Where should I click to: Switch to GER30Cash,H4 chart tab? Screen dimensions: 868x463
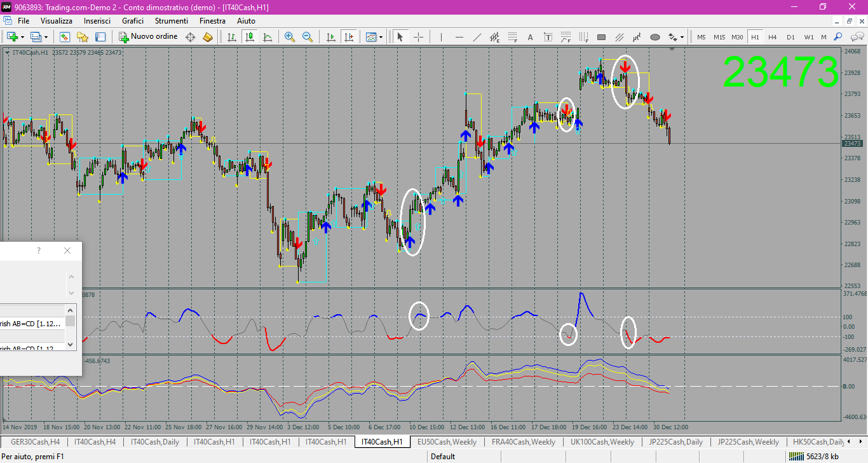tap(36, 442)
